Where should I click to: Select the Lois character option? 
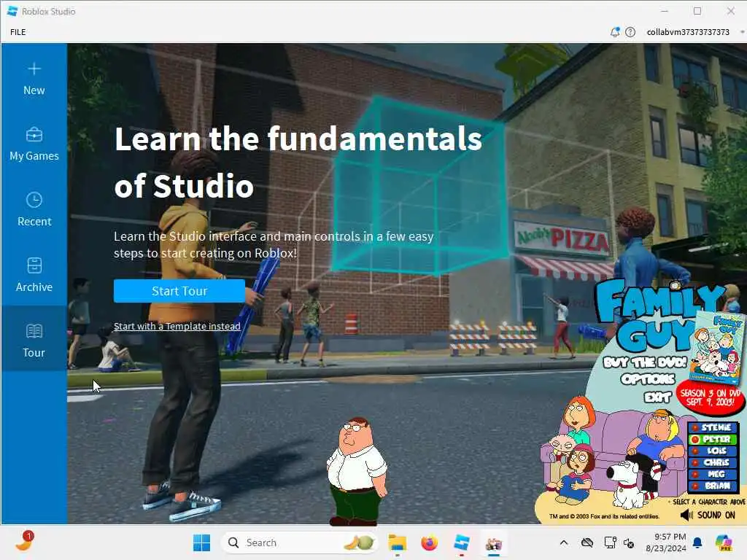713,451
